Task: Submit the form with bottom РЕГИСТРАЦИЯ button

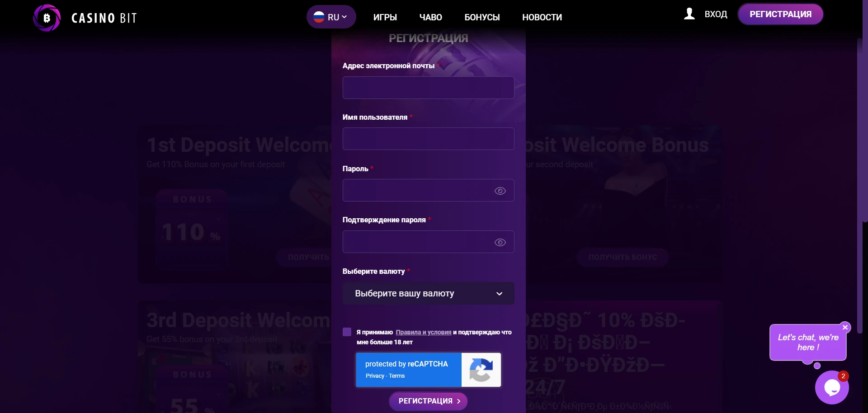Action: [428, 401]
